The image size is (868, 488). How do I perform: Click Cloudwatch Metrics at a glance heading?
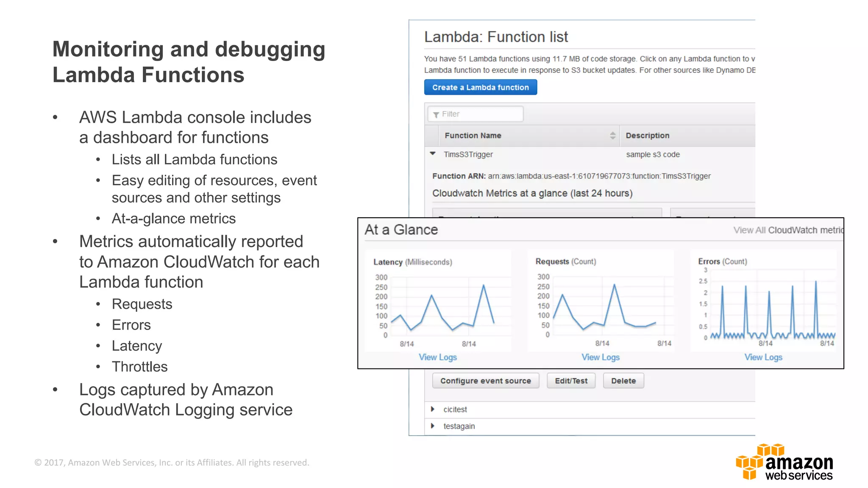[532, 193]
